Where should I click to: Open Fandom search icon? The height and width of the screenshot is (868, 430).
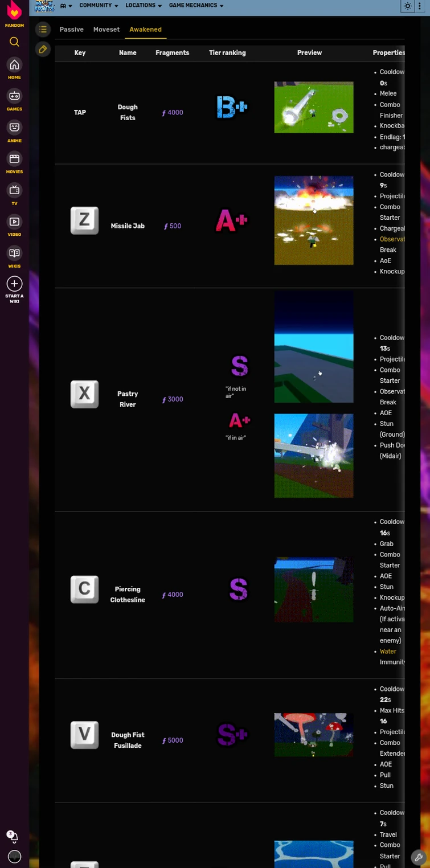(x=14, y=42)
